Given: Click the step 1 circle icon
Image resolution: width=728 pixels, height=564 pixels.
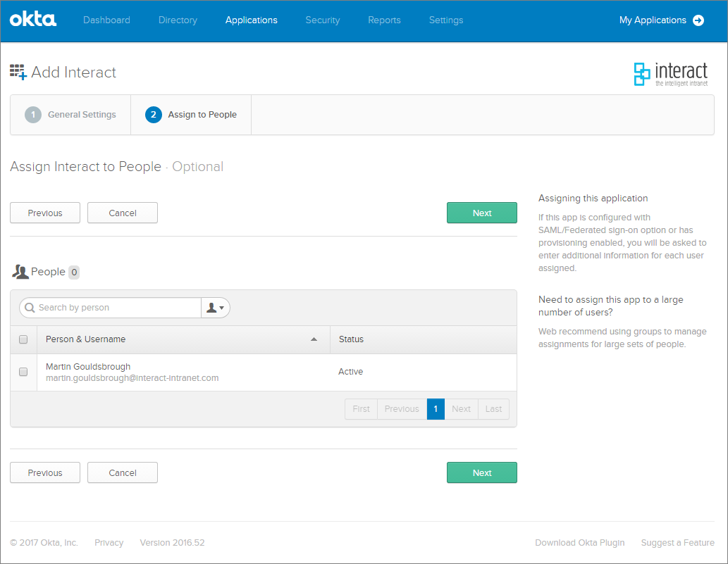Looking at the screenshot, I should click(x=33, y=115).
